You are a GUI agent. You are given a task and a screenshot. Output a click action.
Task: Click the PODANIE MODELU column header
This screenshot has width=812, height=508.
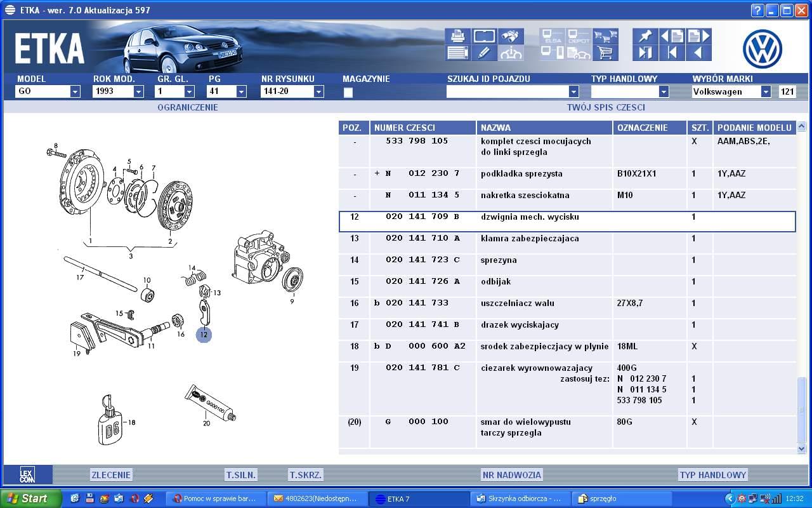point(754,128)
